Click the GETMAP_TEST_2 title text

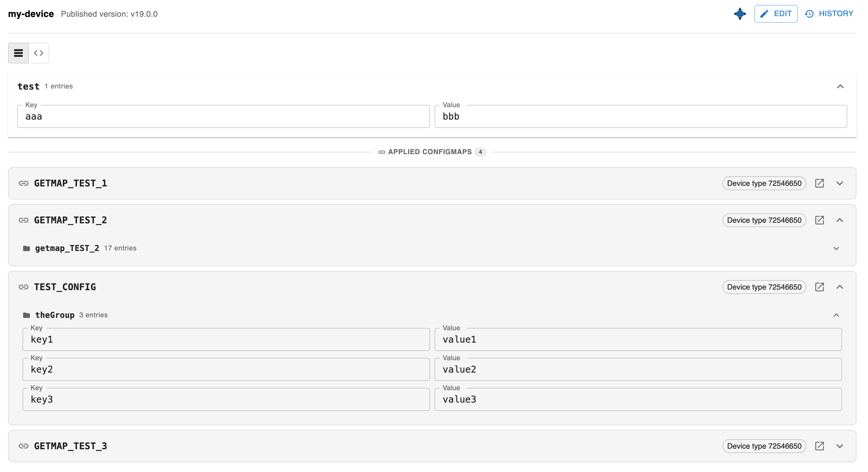coord(70,220)
